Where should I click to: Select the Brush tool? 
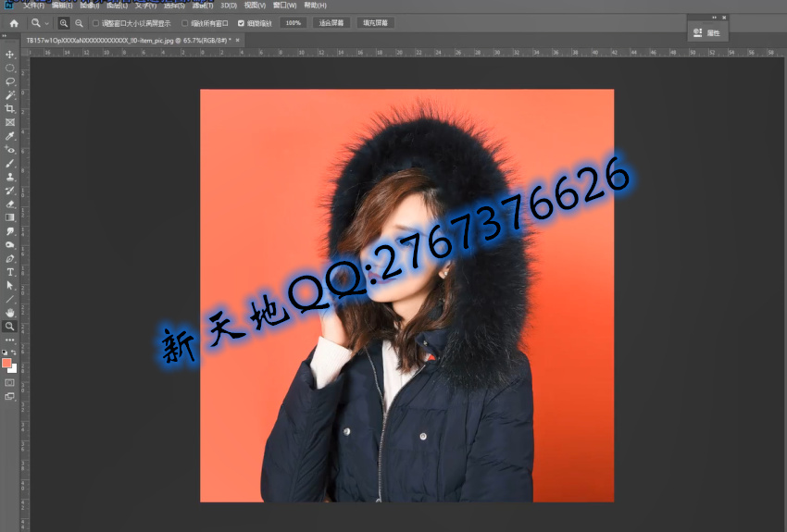point(9,163)
